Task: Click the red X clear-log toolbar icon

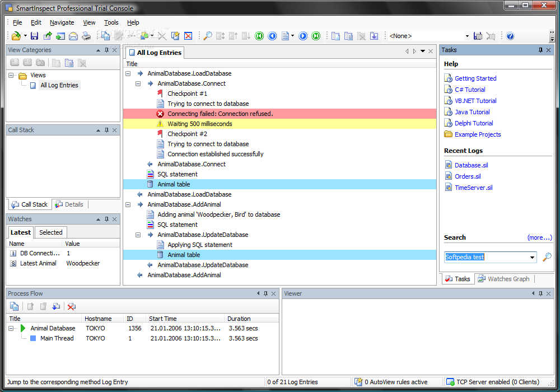Action: click(188, 36)
